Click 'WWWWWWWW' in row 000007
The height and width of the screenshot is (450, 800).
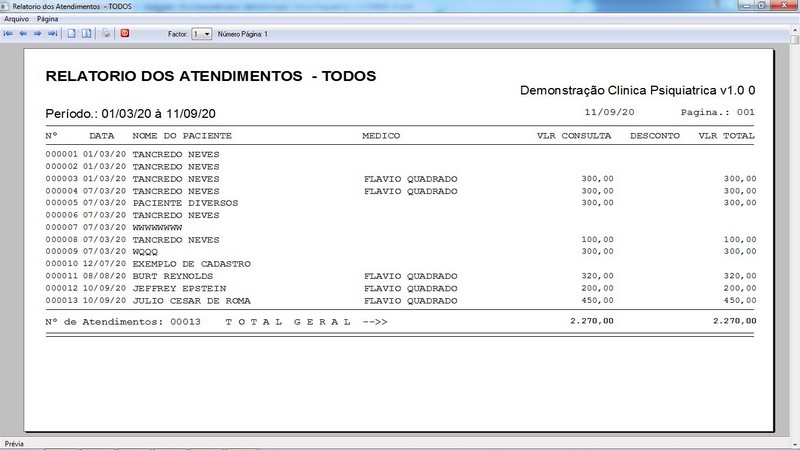point(157,228)
